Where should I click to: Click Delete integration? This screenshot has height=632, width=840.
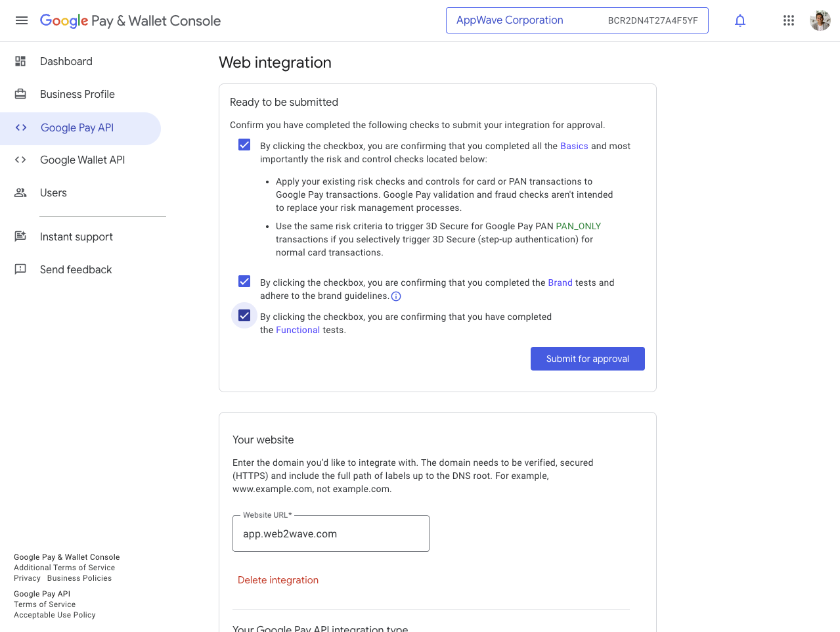[x=278, y=580]
